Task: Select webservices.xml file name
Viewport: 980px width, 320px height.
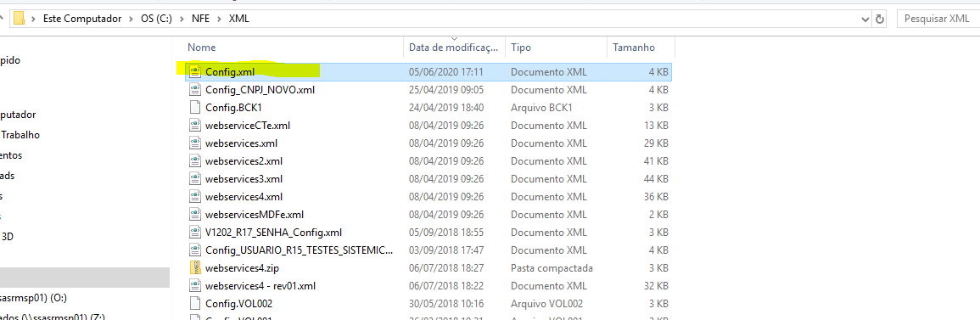Action: coord(241,143)
